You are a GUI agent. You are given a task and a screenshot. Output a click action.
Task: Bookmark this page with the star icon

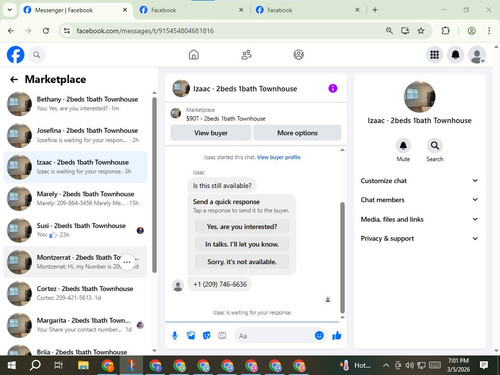click(x=421, y=31)
